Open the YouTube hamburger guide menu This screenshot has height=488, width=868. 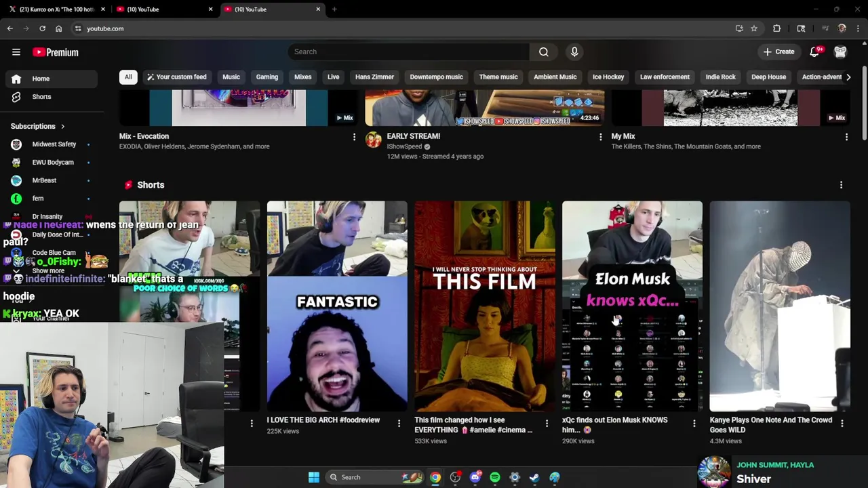16,52
